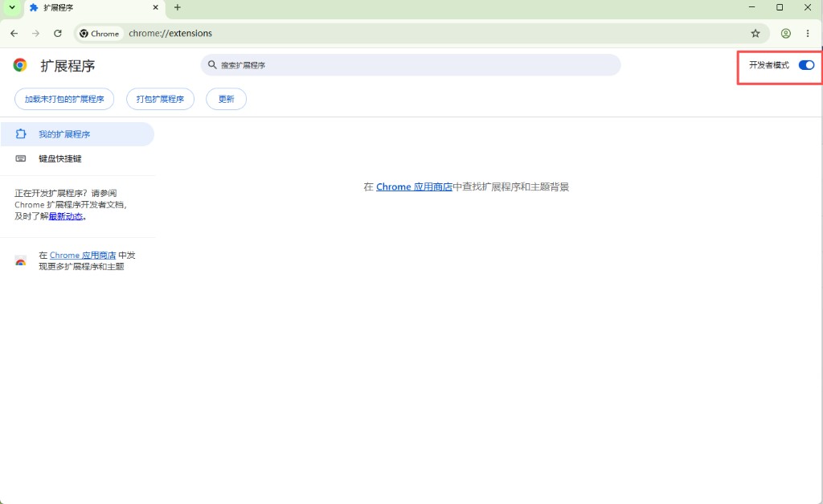The height and width of the screenshot is (504, 823).
Task: Open the tab search dropdown arrow
Action: [11, 7]
